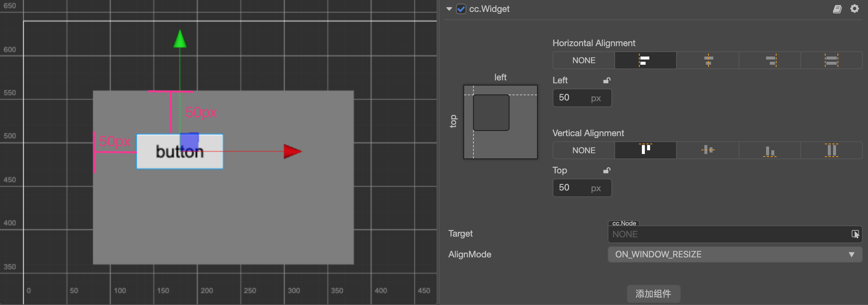Click the blue free-move gizmo square
The image size is (868, 305).
(x=189, y=142)
